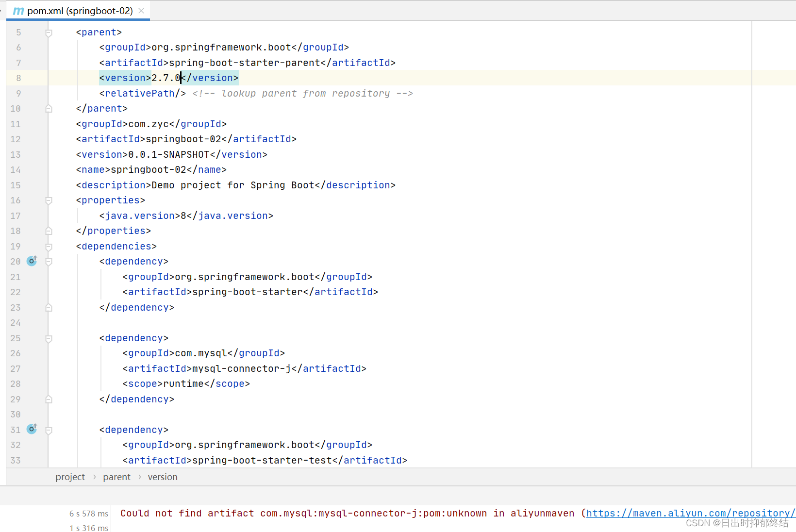Viewport: 796px width, 532px height.
Task: Click fold marker at line 23 closing dependency
Action: pos(49,308)
